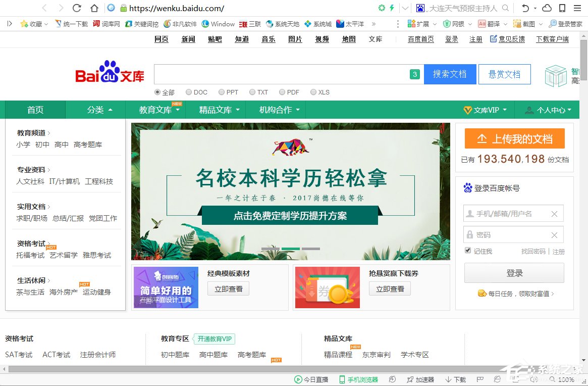Viewport: 588px width, 386px height.
Task: Open the 图片 tab above the search bar
Action: pyautogui.click(x=295, y=39)
